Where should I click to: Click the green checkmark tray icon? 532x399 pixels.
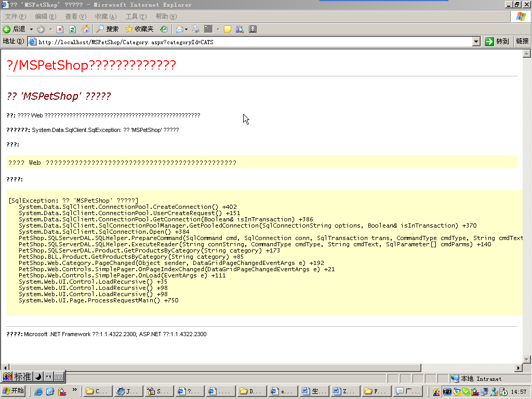[466, 392]
